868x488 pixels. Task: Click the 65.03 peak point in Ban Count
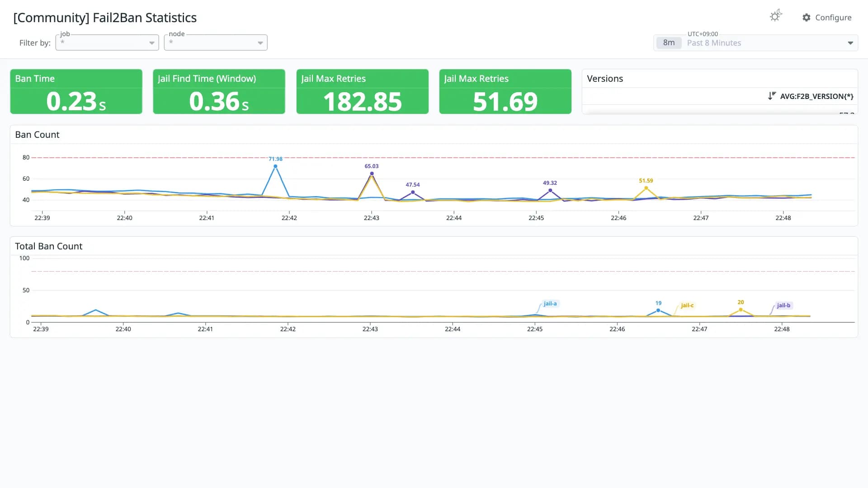(372, 174)
